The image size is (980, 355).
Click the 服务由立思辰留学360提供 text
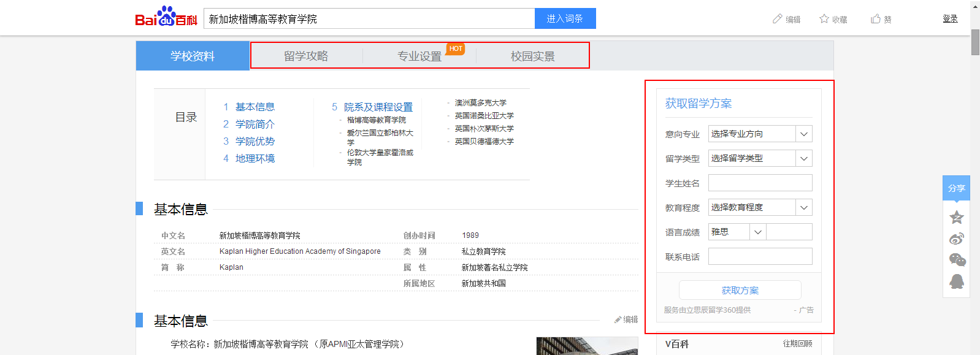707,310
